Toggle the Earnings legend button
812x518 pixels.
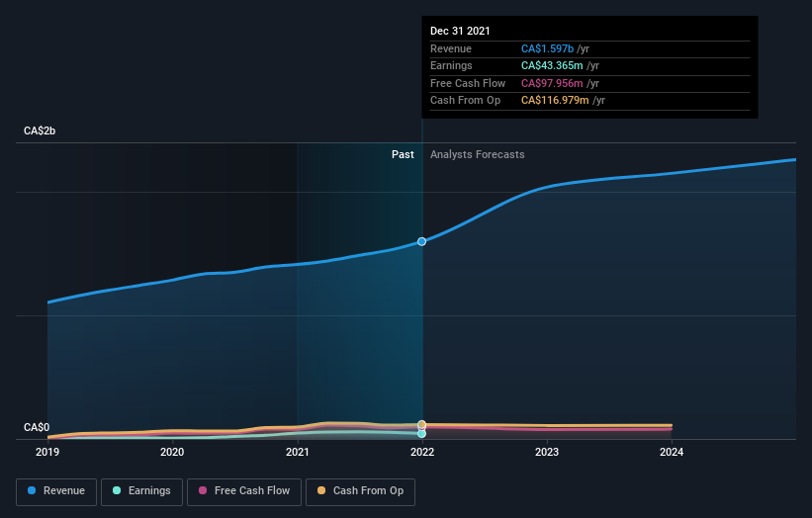(141, 491)
